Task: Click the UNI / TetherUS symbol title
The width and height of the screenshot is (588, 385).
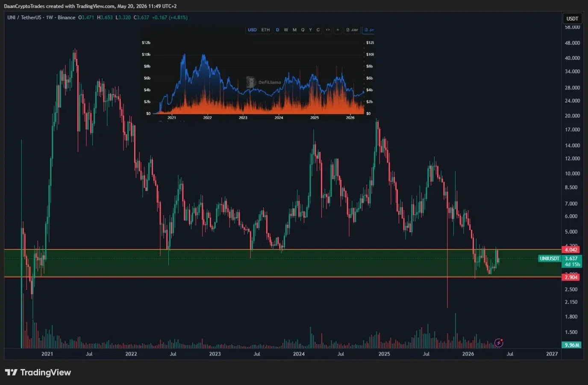Action: (x=24, y=18)
